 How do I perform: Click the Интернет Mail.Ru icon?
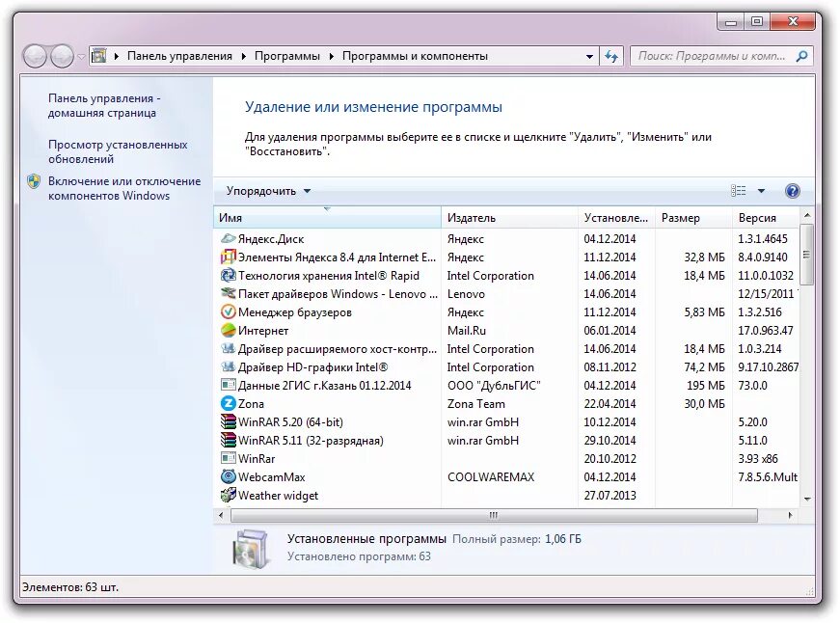pyautogui.click(x=229, y=330)
